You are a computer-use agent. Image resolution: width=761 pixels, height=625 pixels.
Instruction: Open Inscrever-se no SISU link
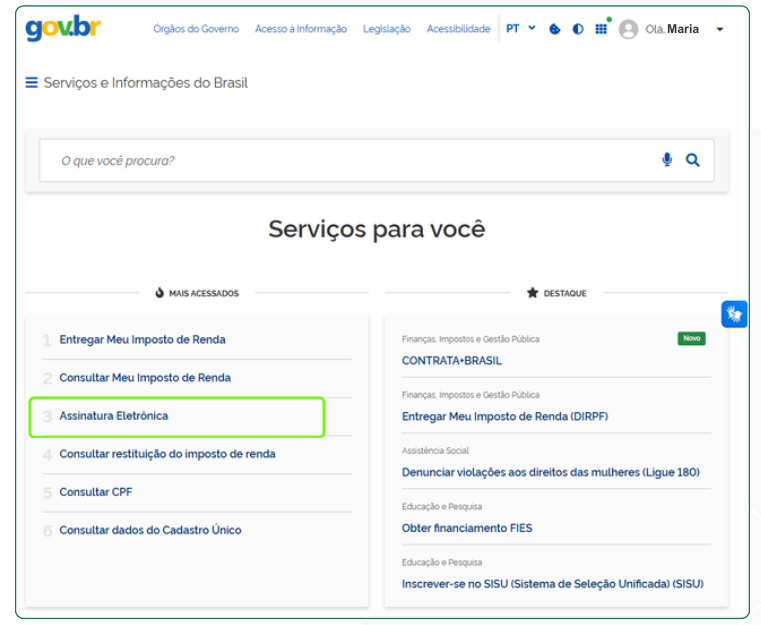coord(553,584)
